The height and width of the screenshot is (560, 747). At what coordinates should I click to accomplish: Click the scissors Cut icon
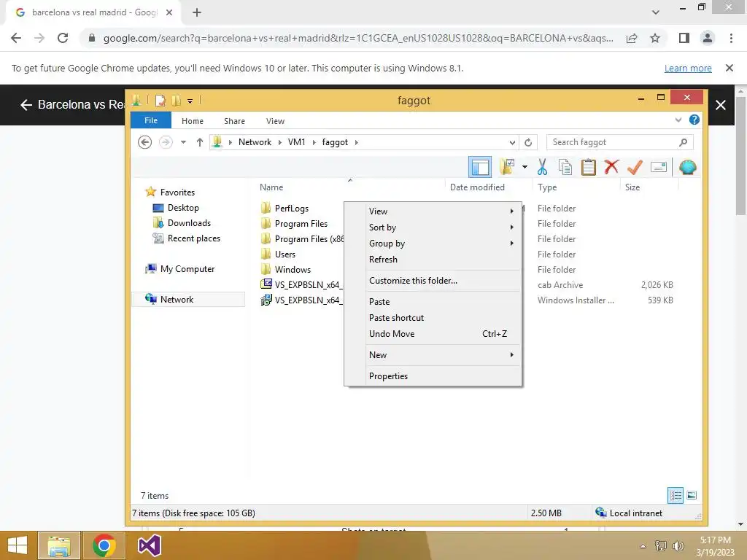542,167
